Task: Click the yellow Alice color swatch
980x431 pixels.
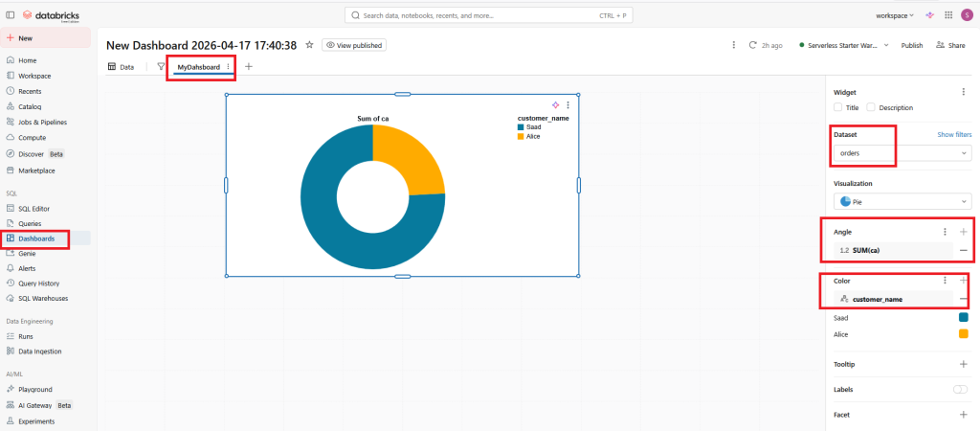Action: 963,334
